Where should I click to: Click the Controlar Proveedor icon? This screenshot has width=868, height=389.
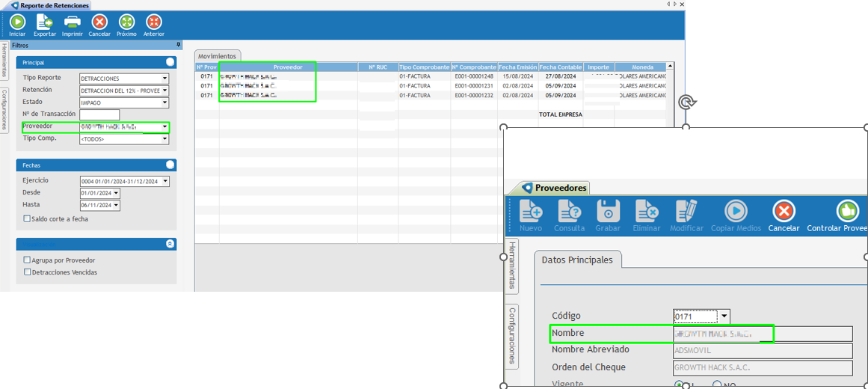(847, 212)
